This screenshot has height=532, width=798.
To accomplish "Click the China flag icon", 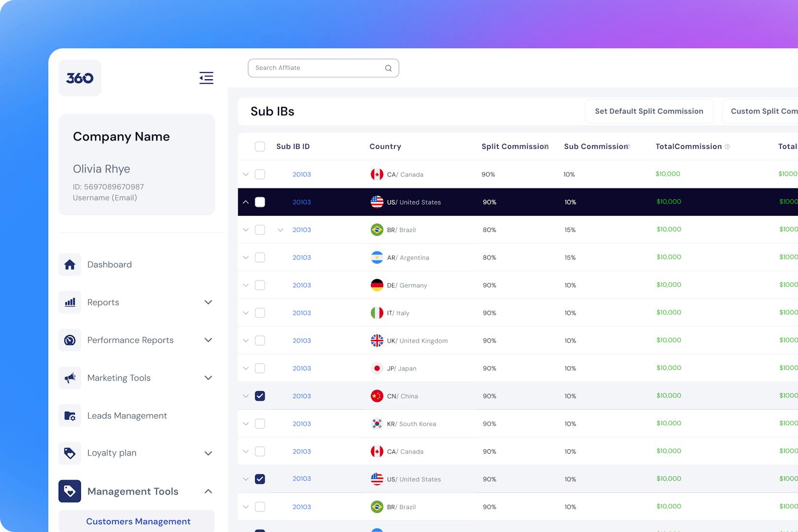I will pos(377,396).
